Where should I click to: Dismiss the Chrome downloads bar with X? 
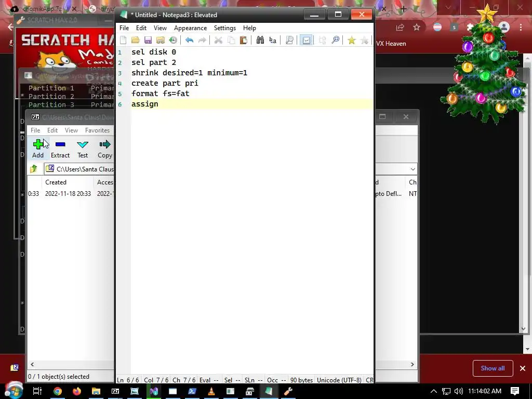[523, 368]
